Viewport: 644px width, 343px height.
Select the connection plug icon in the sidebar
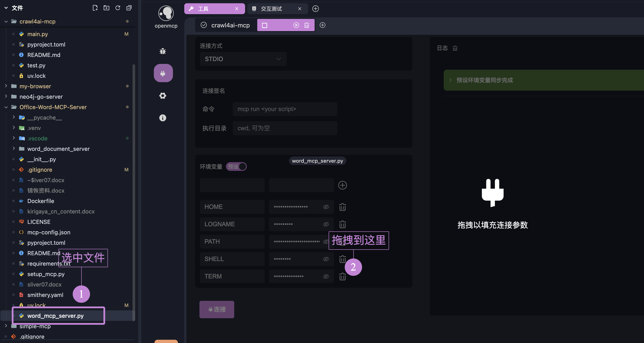tap(163, 73)
